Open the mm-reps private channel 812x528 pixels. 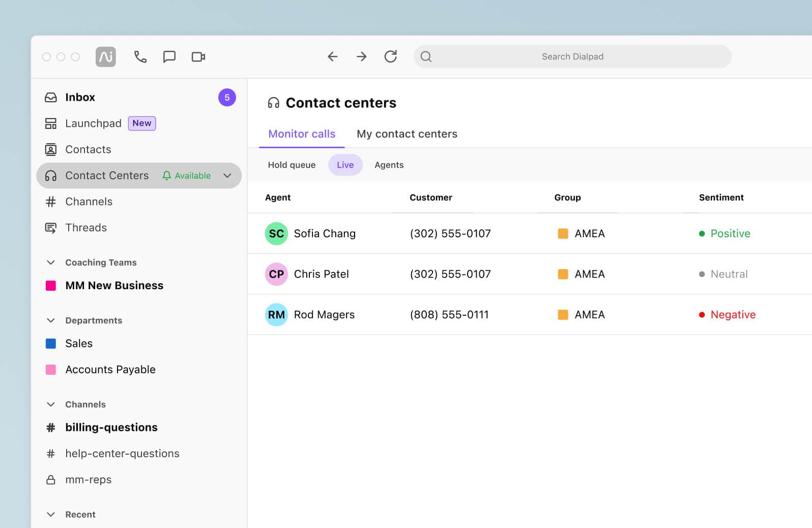tap(89, 480)
